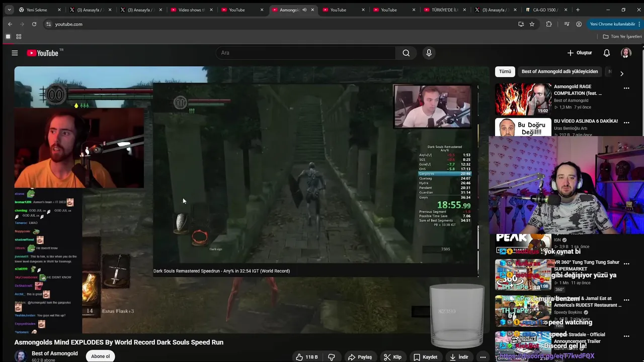644x362 pixels.
Task: Like the video showing 118 B
Action: pos(306,357)
